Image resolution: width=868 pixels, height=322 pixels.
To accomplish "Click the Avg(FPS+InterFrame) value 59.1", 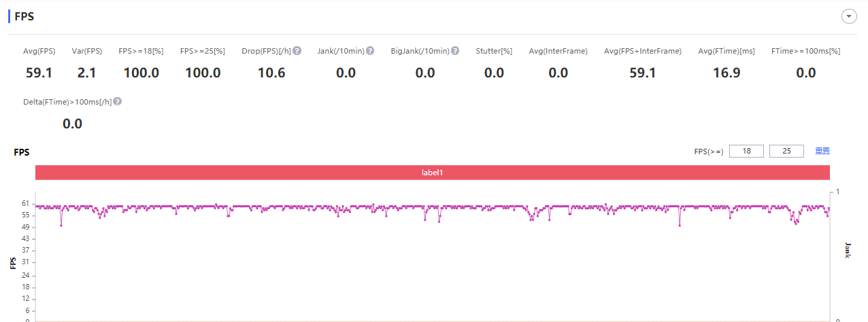I will click(643, 73).
